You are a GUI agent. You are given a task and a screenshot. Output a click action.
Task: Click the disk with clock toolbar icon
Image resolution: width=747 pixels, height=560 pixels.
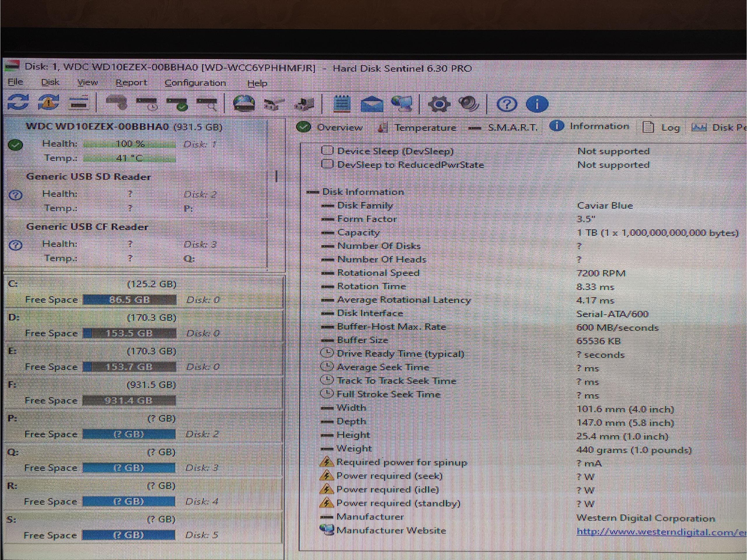tap(147, 103)
